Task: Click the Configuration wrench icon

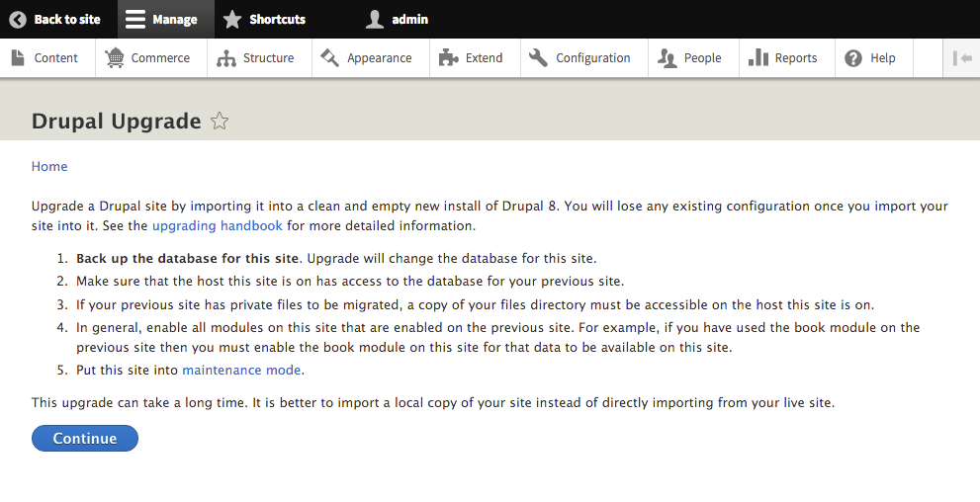Action: tap(538, 57)
